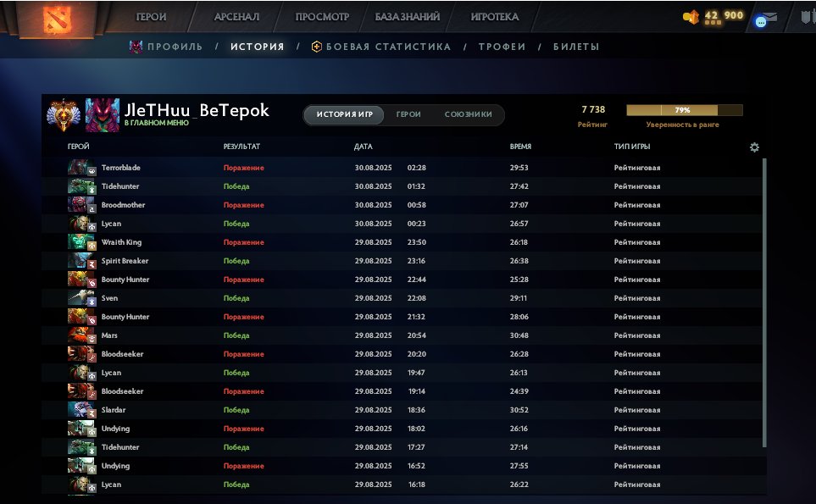Click the rank confidence 79% progress bar
The height and width of the screenshot is (504, 816).
(684, 110)
